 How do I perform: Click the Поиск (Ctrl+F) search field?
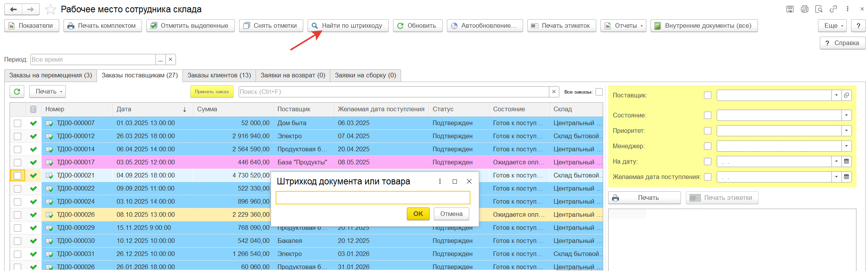[394, 92]
